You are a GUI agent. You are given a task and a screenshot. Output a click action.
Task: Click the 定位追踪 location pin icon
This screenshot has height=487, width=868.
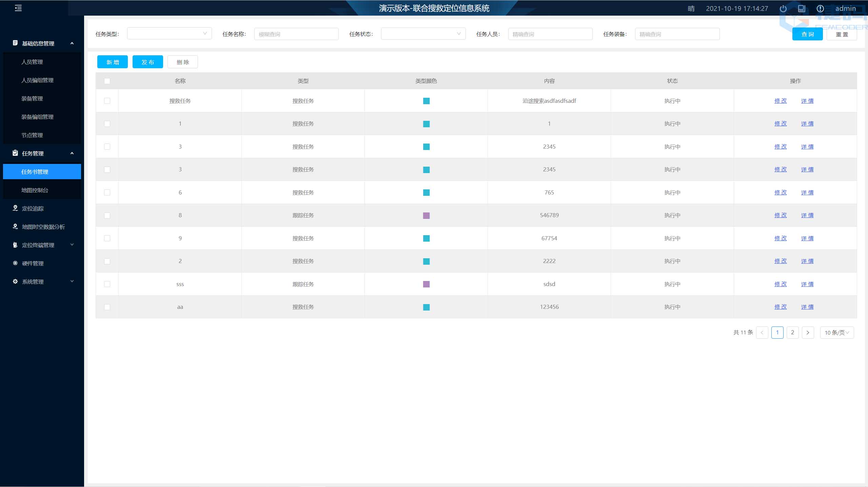[x=15, y=208]
